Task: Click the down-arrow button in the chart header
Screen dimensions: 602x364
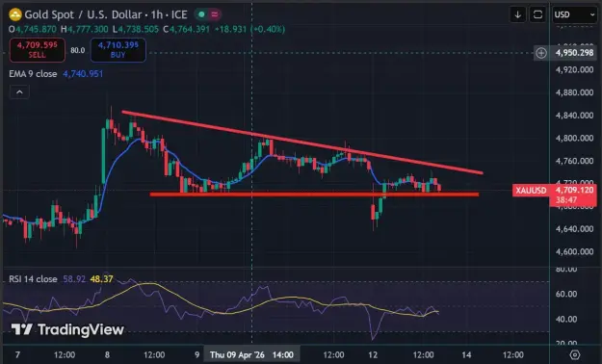Action: (518, 14)
